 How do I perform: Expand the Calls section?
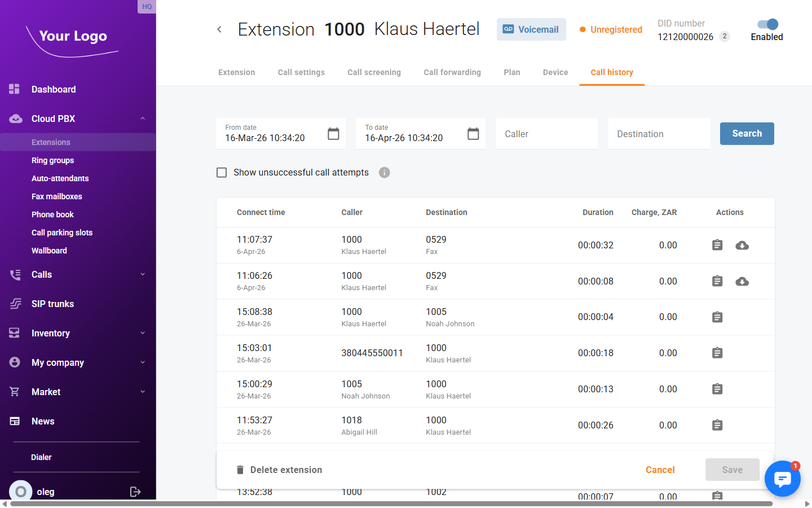click(142, 274)
